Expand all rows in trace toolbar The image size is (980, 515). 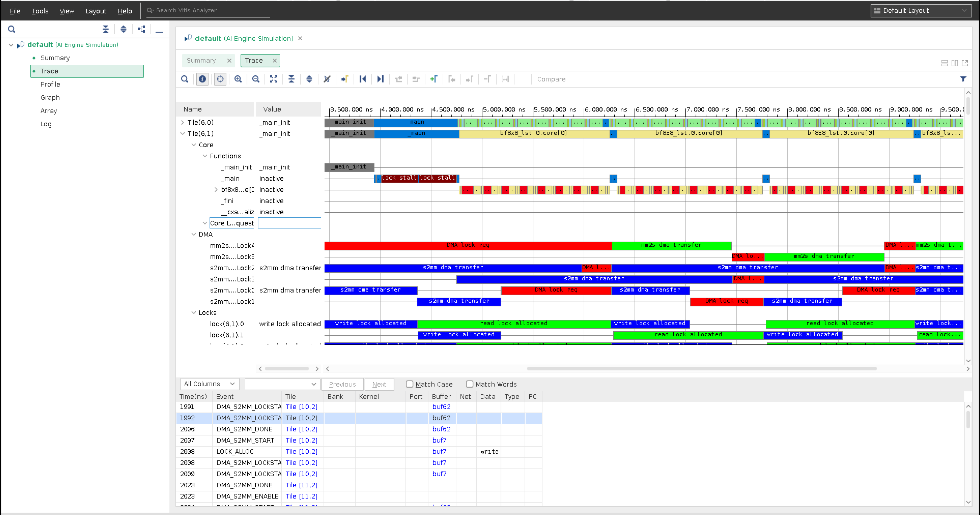[309, 79]
